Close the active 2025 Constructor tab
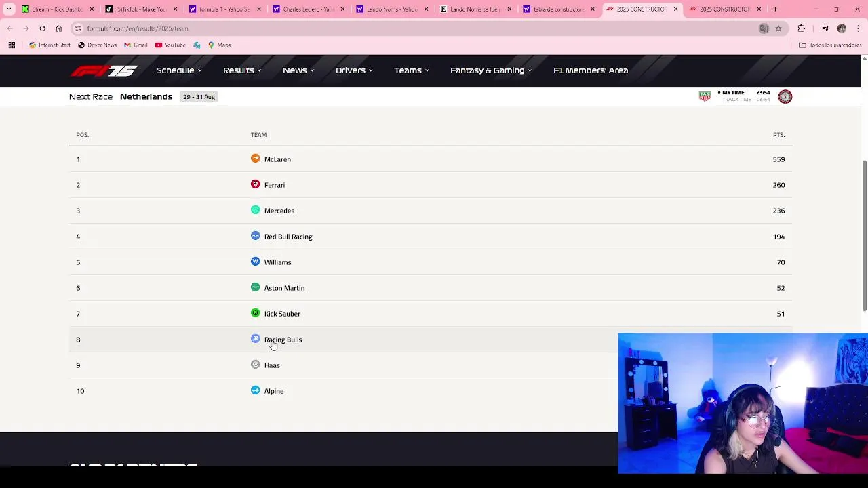This screenshot has width=868, height=488. pyautogui.click(x=675, y=9)
